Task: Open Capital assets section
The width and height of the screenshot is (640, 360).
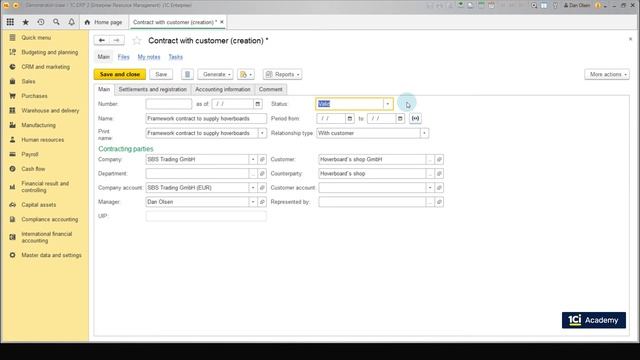Action: click(38, 205)
